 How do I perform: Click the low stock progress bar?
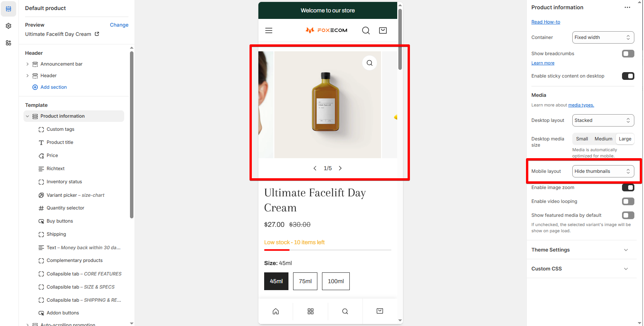tap(328, 250)
